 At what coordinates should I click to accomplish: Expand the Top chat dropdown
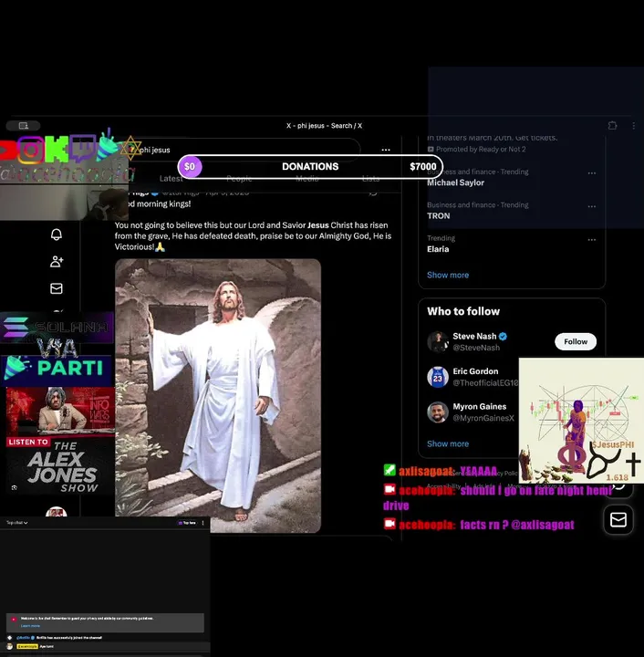point(17,523)
